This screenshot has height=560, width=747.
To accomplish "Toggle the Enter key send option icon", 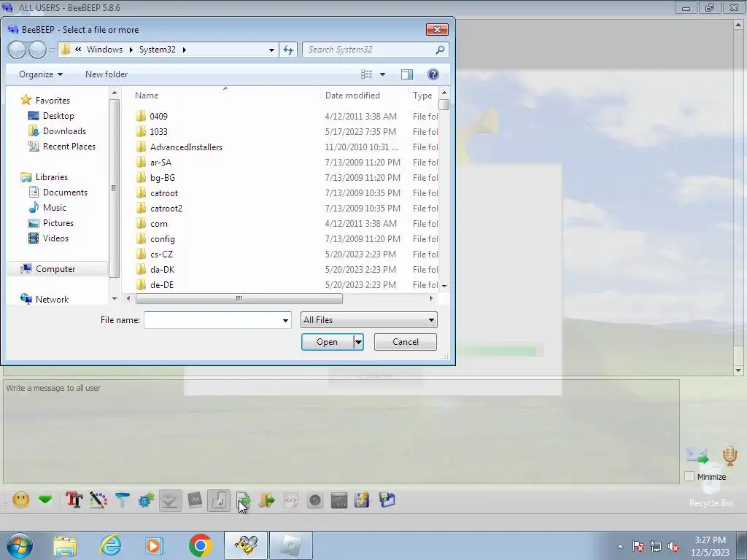I will click(x=219, y=500).
